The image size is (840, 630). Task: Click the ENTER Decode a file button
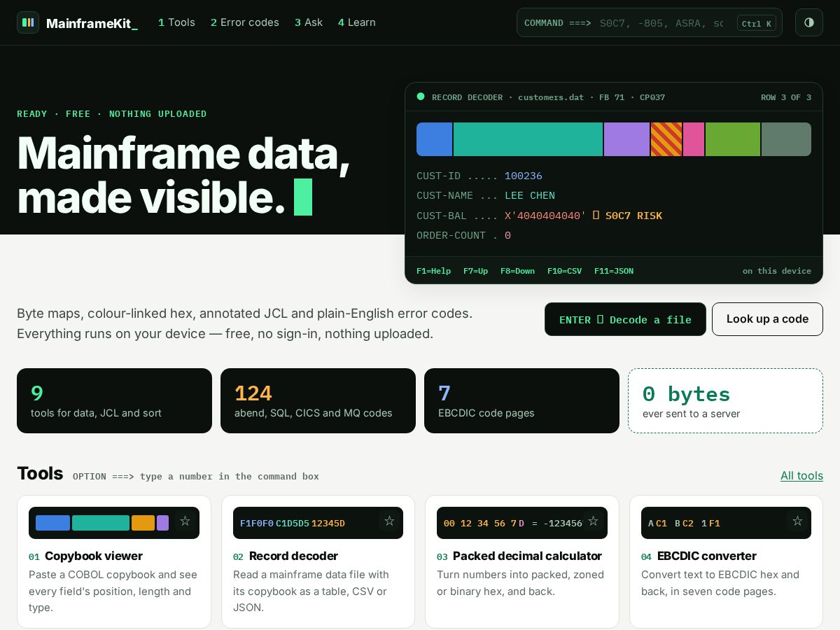625,319
